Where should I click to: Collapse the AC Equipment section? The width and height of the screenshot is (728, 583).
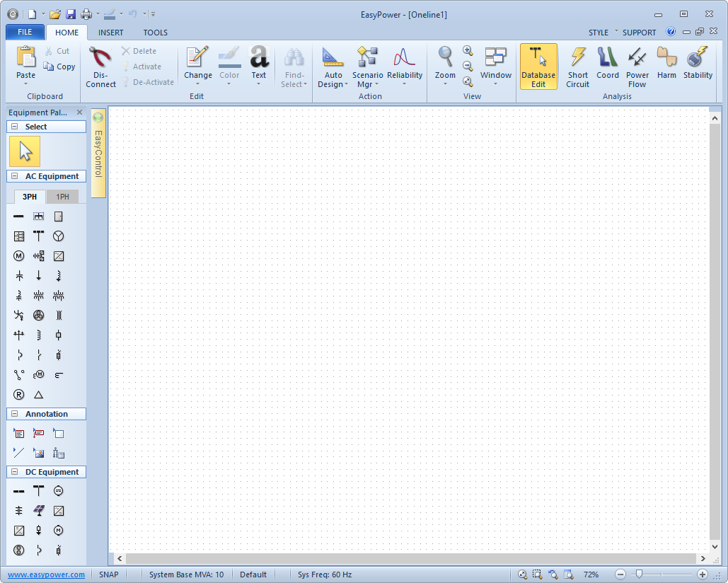(x=15, y=176)
